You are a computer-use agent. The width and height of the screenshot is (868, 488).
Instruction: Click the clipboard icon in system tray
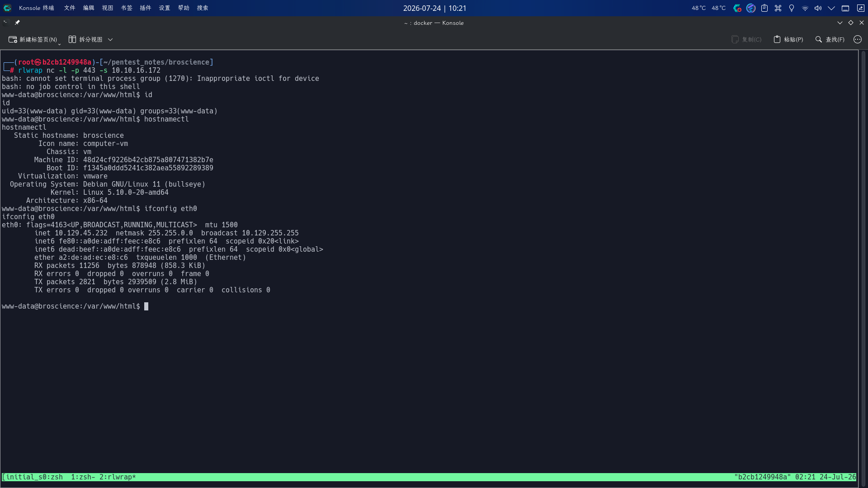click(764, 8)
